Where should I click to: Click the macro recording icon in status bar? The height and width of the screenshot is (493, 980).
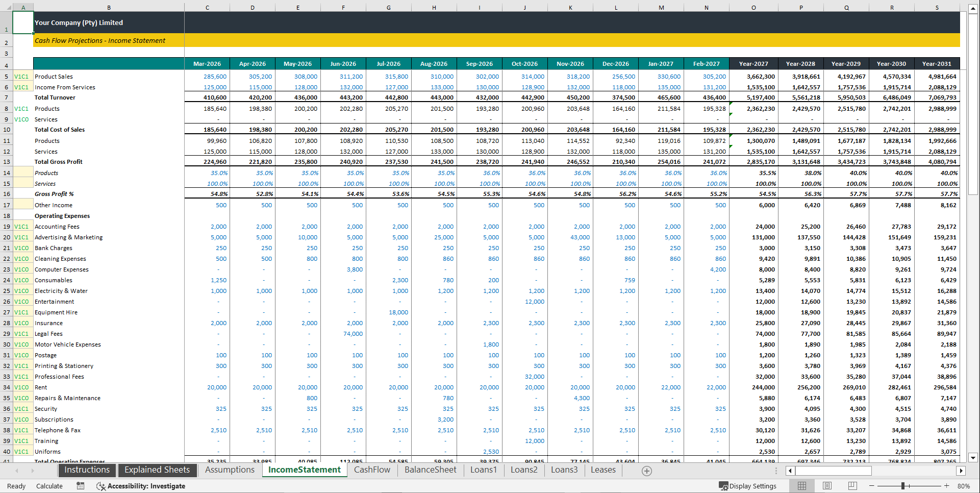(80, 486)
